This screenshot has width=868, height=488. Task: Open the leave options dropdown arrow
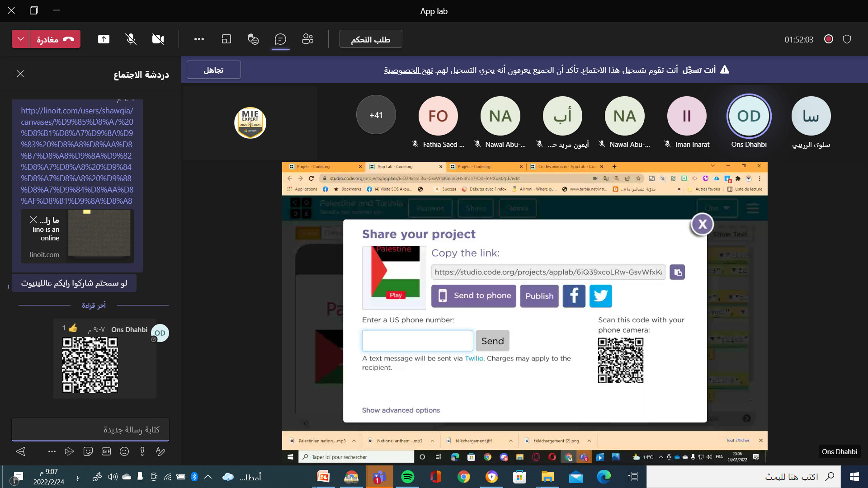[x=21, y=39]
